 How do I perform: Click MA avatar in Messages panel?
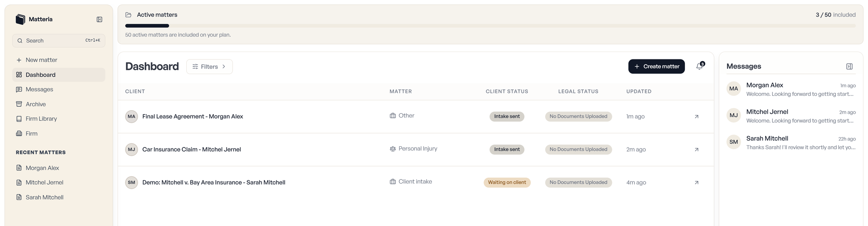click(733, 89)
